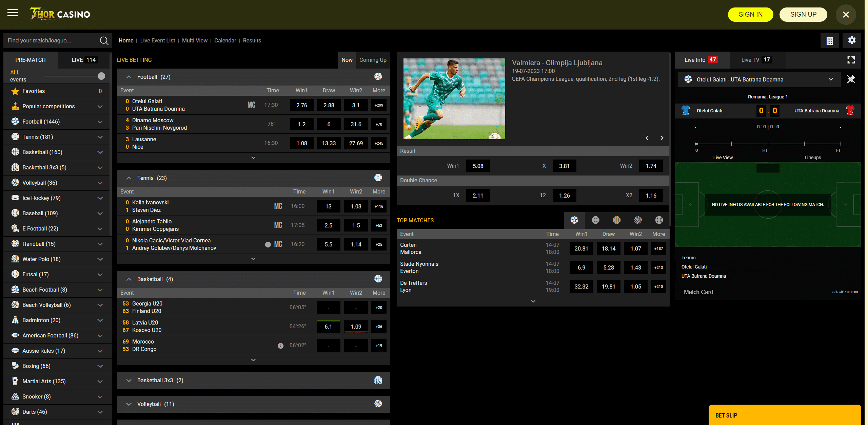Show next featured match banner

pos(662,138)
